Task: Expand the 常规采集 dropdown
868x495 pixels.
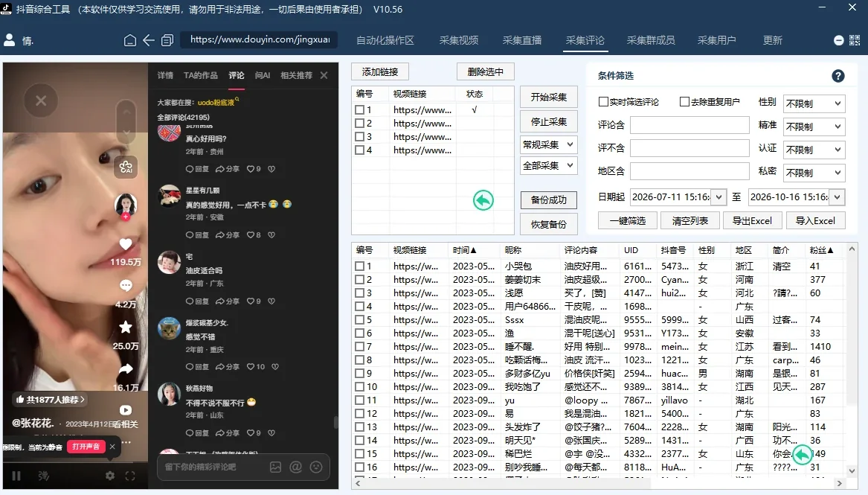Action: click(549, 144)
